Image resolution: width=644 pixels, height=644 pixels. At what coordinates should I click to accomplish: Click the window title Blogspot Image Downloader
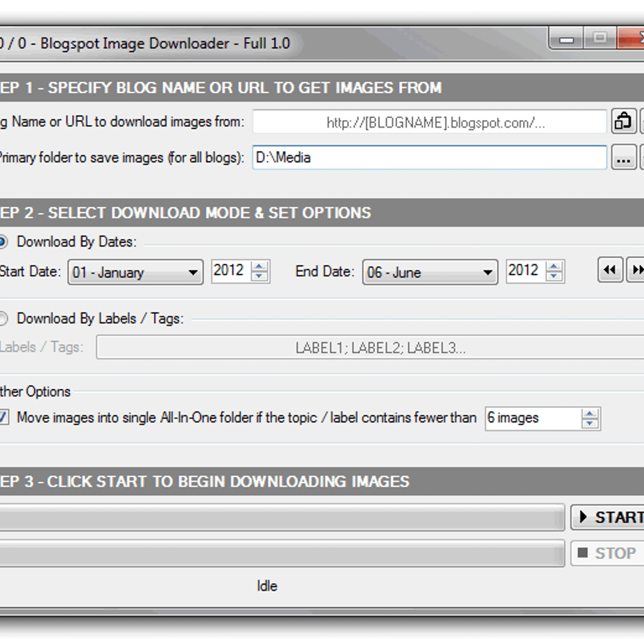pyautogui.click(x=144, y=43)
